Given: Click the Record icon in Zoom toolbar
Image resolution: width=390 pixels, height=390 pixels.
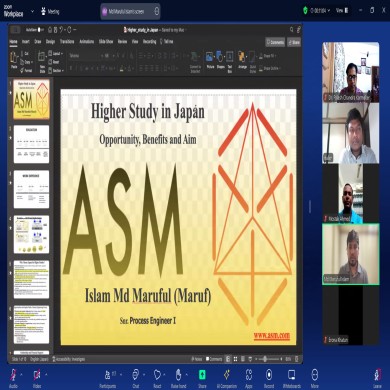Looking at the screenshot, I should point(269,375).
